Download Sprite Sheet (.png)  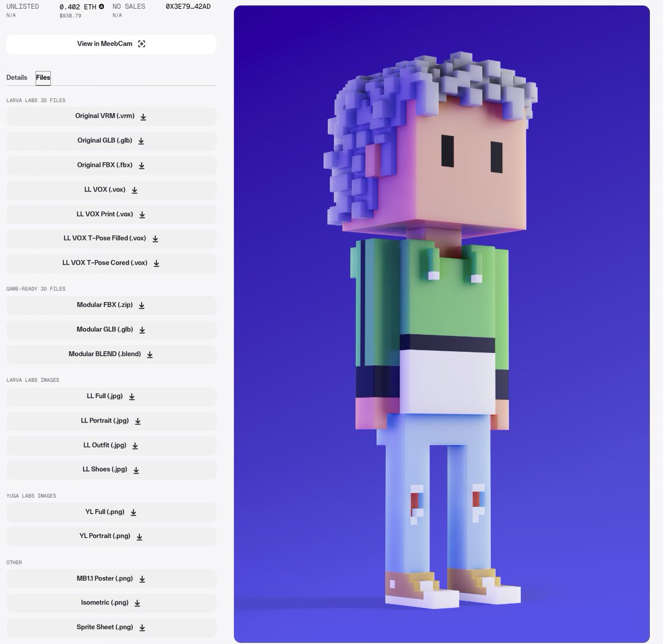[x=111, y=627]
